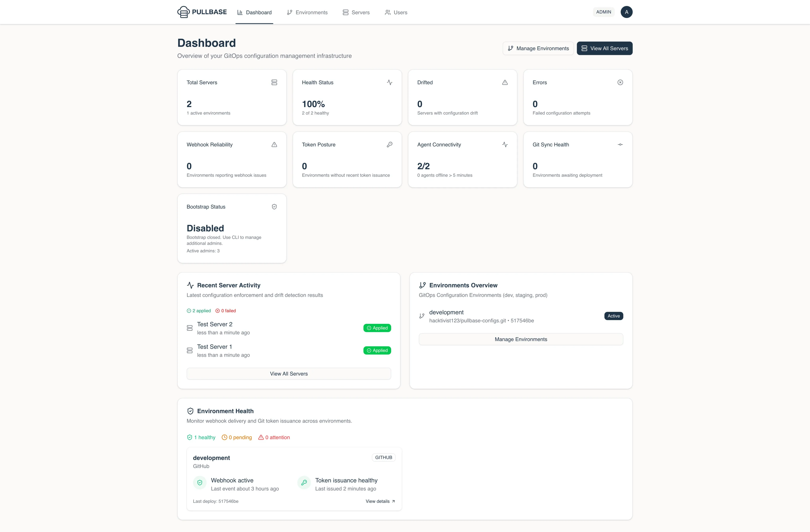Click View All Servers under Recent Server Activity
810x532 pixels.
point(289,373)
